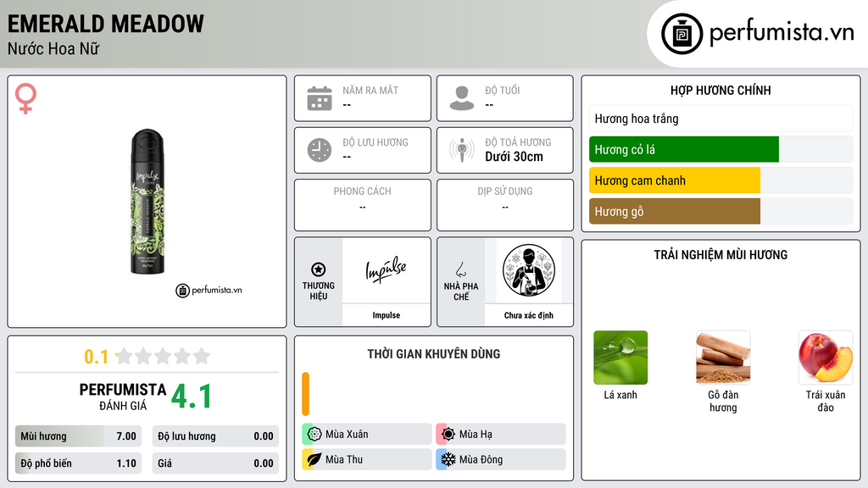Click the nose icon above Nhà pha chế
The width and height of the screenshot is (868, 488).
pyautogui.click(x=460, y=269)
